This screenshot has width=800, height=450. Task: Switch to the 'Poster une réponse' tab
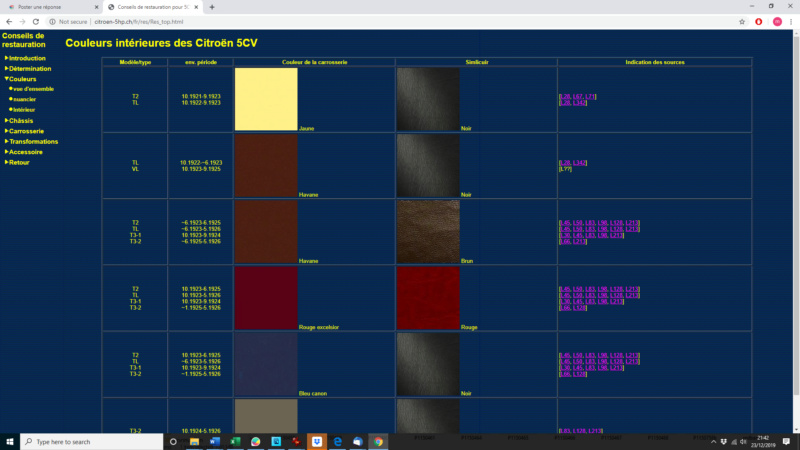[51, 7]
